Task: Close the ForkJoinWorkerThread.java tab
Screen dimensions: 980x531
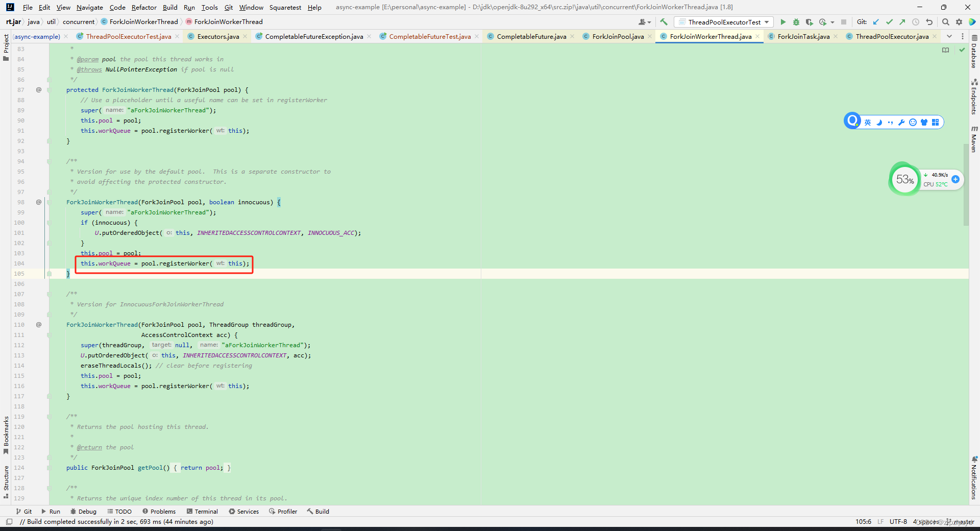Action: (757, 36)
